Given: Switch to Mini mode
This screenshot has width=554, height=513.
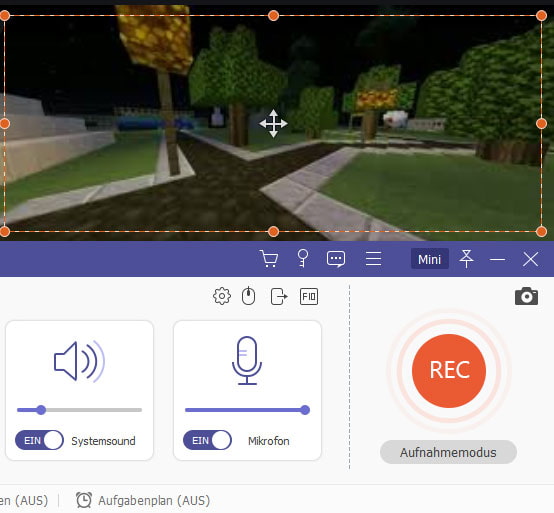Looking at the screenshot, I should tap(430, 259).
